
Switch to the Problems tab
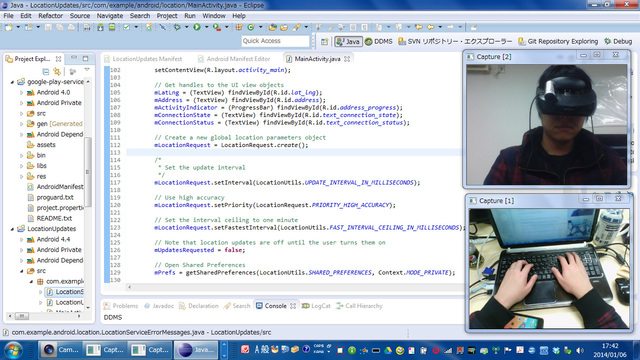click(x=121, y=306)
